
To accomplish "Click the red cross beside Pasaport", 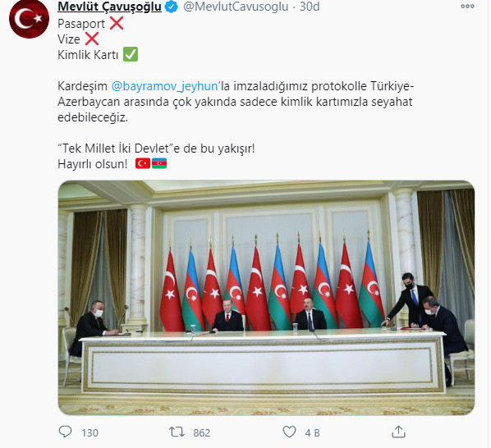I will 117,23.
